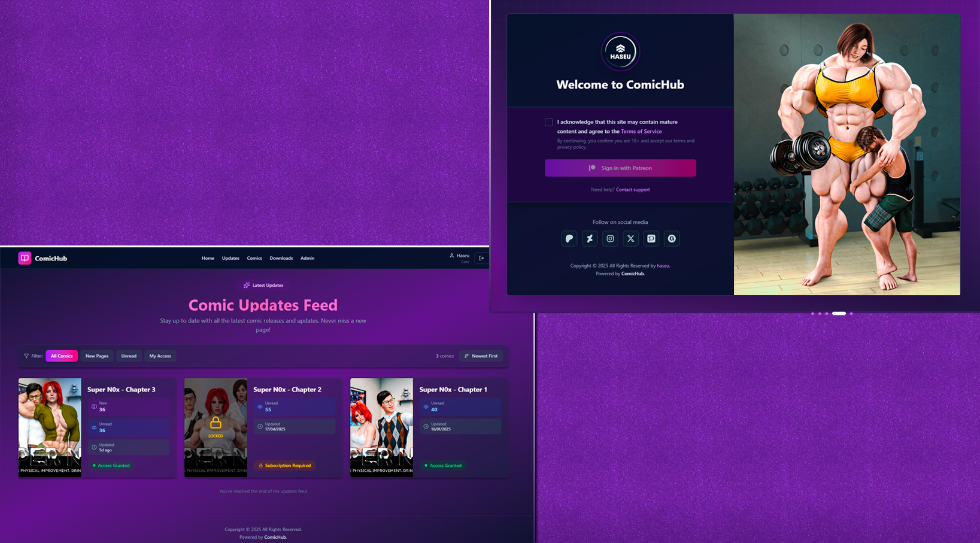Click the Unread eye icon on Chapter 2
This screenshot has width=980, height=543.
pyautogui.click(x=260, y=407)
